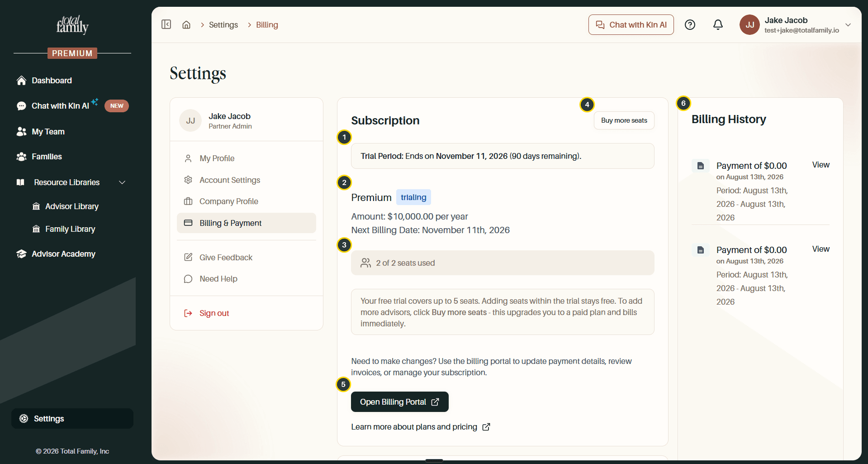This screenshot has width=868, height=464.
Task: Collapse the Resource Libraries chevron
Action: pos(122,182)
